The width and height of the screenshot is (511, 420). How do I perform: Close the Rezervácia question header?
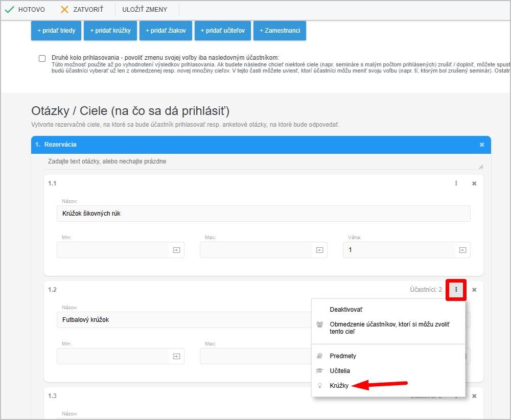(x=481, y=145)
